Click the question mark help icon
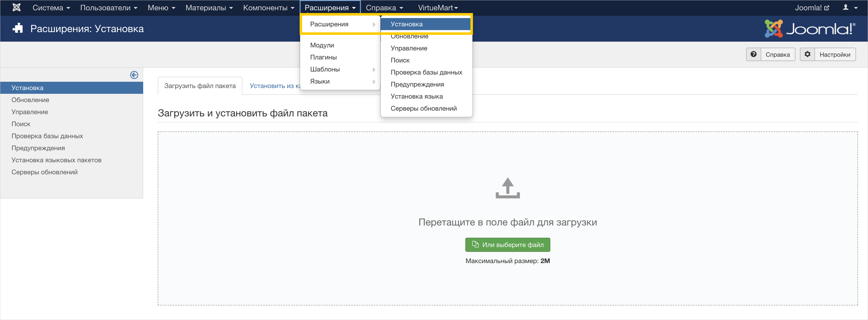 point(753,54)
